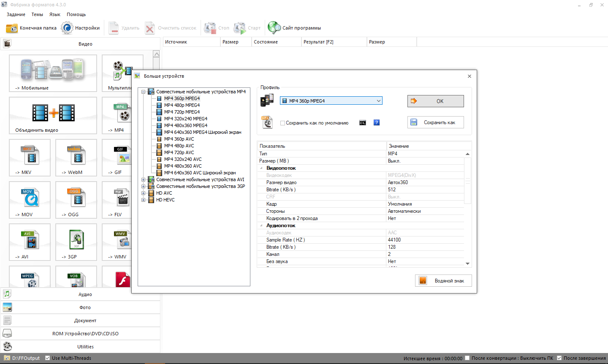Viewport: 608px width, 364px height.
Task: Open the Темы menu
Action: pos(37,14)
